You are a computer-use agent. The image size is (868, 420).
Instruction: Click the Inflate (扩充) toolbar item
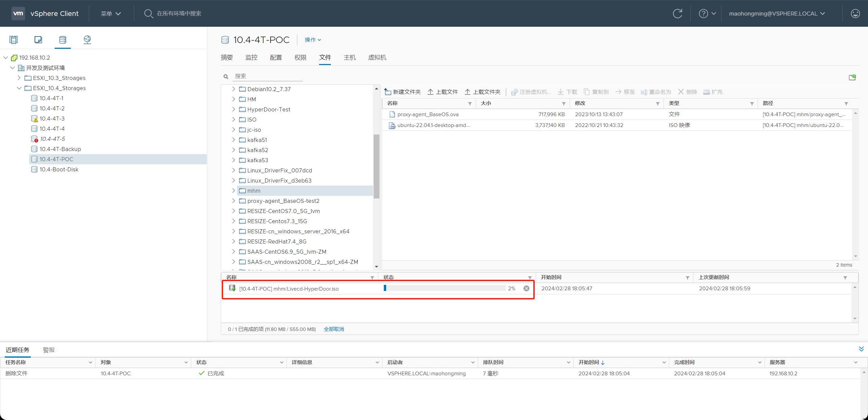[x=713, y=92]
